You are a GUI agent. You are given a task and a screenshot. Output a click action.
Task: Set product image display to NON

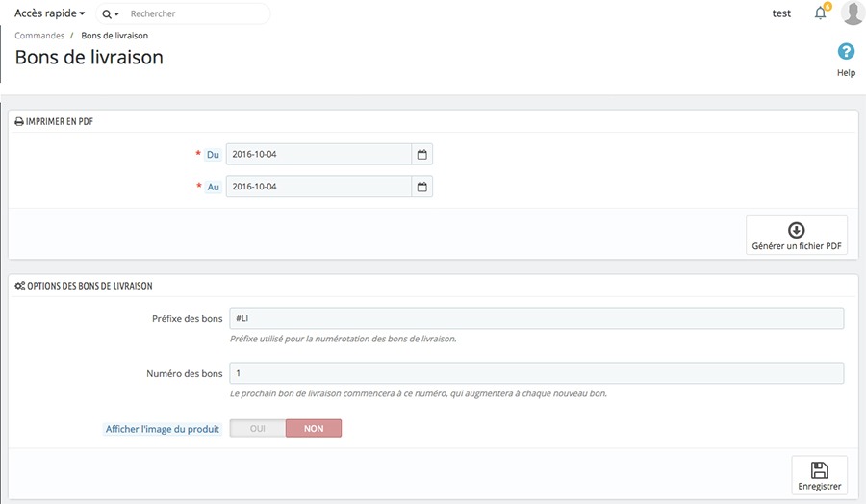pos(314,428)
